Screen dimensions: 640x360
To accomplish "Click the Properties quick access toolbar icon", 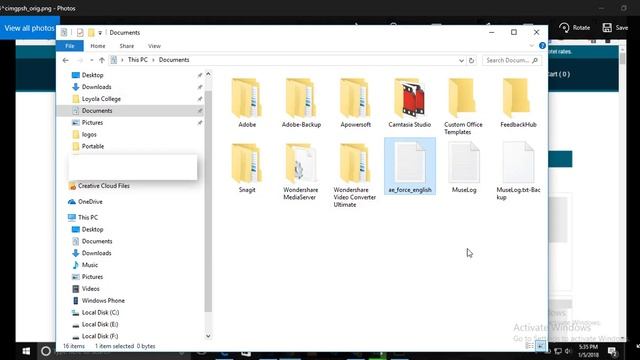I will click(80, 32).
